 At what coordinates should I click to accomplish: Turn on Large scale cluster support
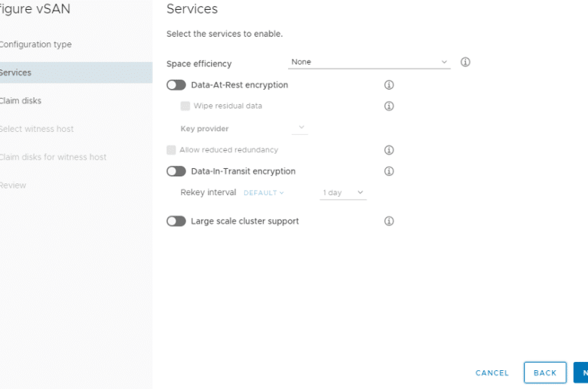(176, 222)
